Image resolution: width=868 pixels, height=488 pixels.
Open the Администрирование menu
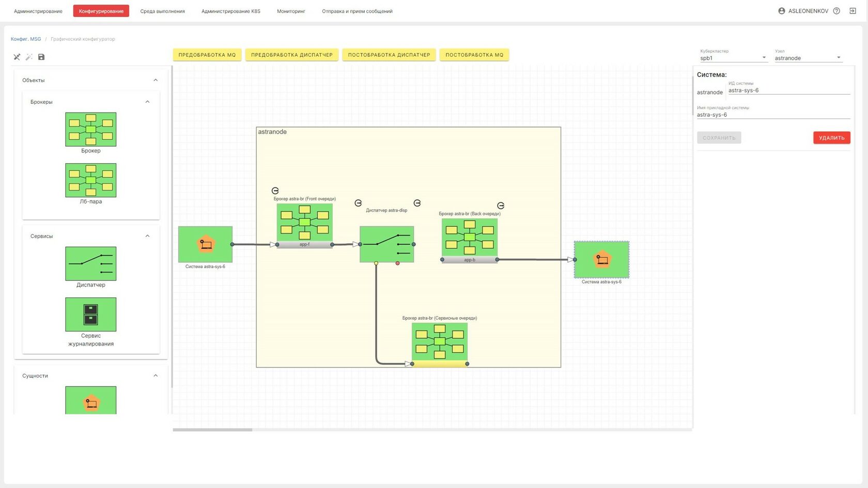coord(38,11)
